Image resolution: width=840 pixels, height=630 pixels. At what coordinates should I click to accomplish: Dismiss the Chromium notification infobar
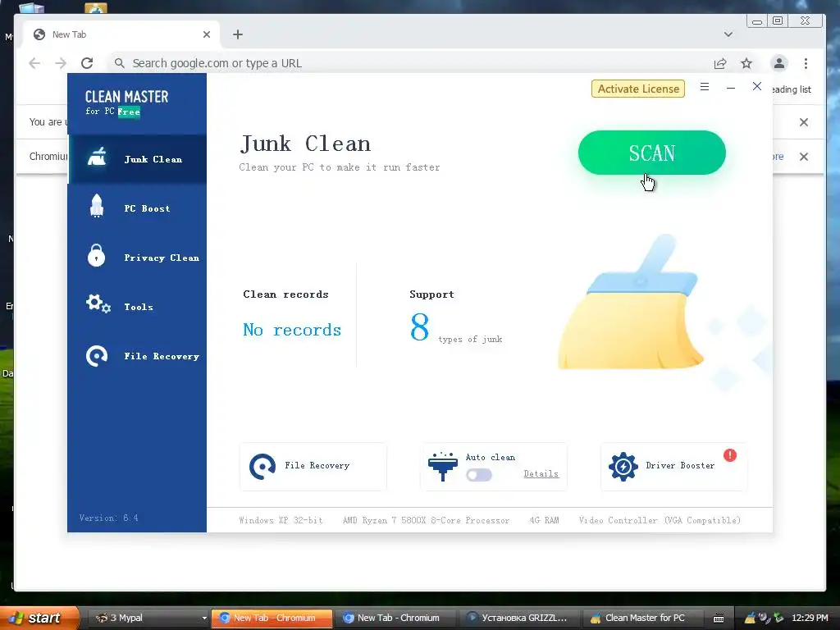click(x=804, y=157)
